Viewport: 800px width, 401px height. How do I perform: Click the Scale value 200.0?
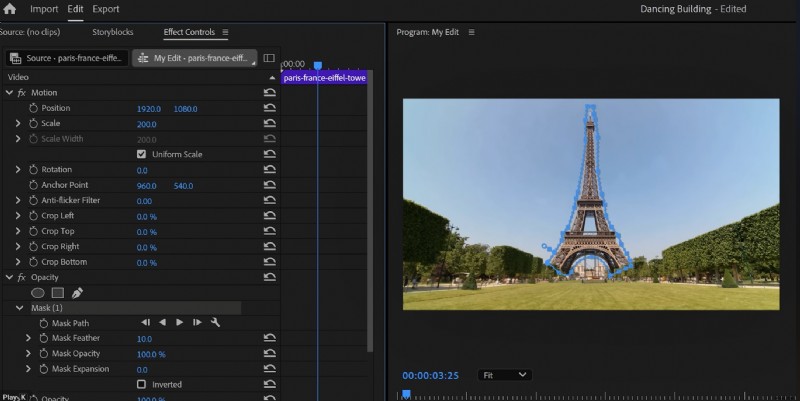click(146, 124)
